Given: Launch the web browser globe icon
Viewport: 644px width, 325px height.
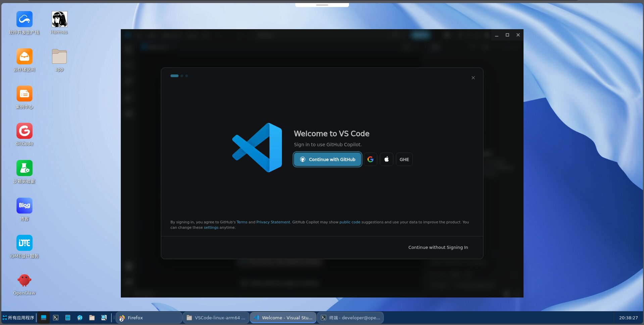Looking at the screenshot, I should (x=80, y=318).
